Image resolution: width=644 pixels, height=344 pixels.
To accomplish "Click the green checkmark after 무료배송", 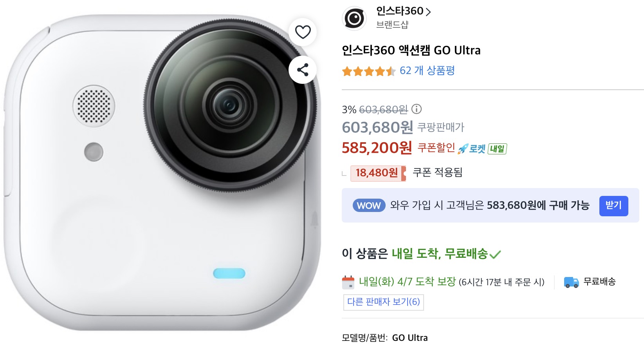I will pos(495,255).
